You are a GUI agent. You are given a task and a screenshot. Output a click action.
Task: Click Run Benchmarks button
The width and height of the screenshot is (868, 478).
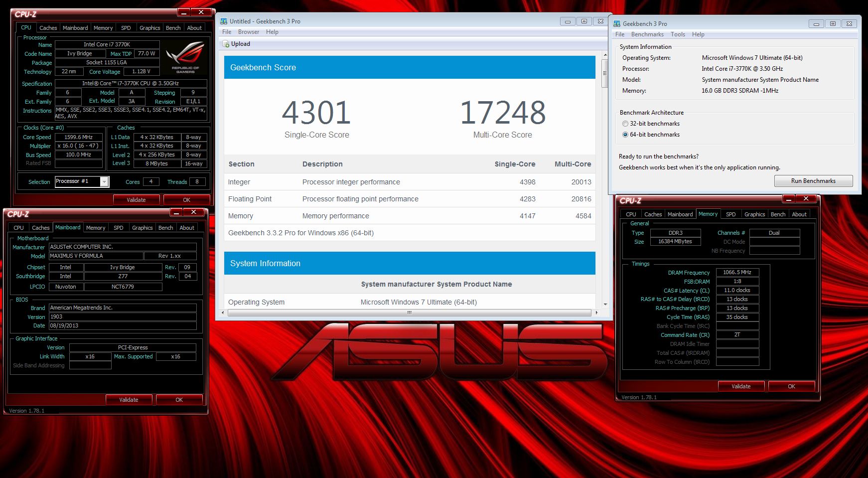click(x=813, y=181)
